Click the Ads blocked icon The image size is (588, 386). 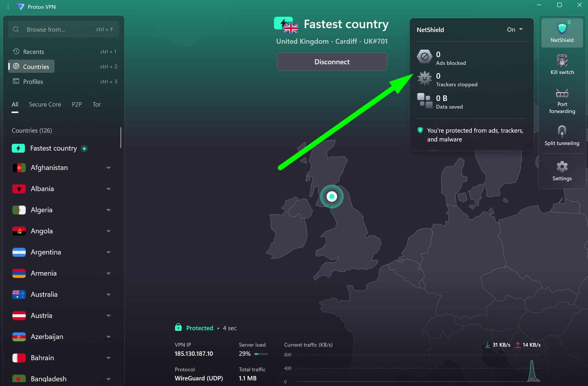[424, 57]
